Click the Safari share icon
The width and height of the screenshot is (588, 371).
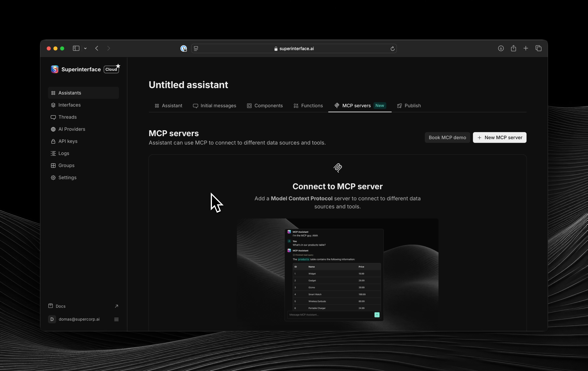(x=513, y=48)
